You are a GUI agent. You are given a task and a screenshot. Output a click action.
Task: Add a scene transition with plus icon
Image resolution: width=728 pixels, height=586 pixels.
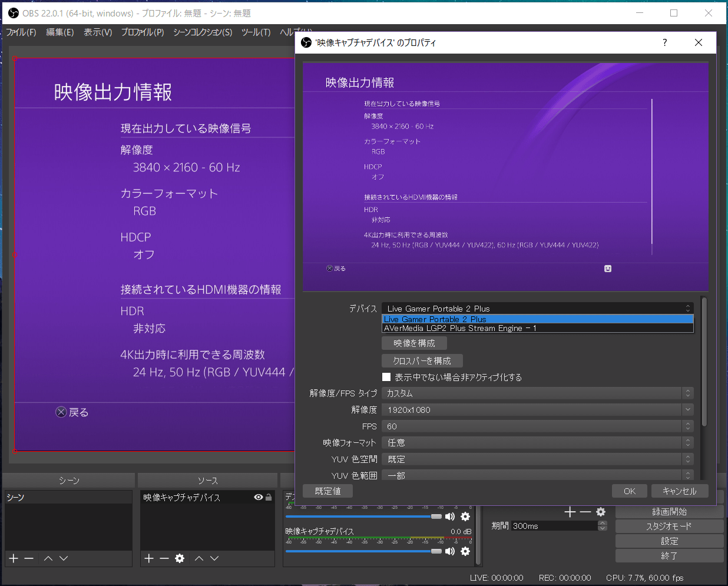point(570,512)
